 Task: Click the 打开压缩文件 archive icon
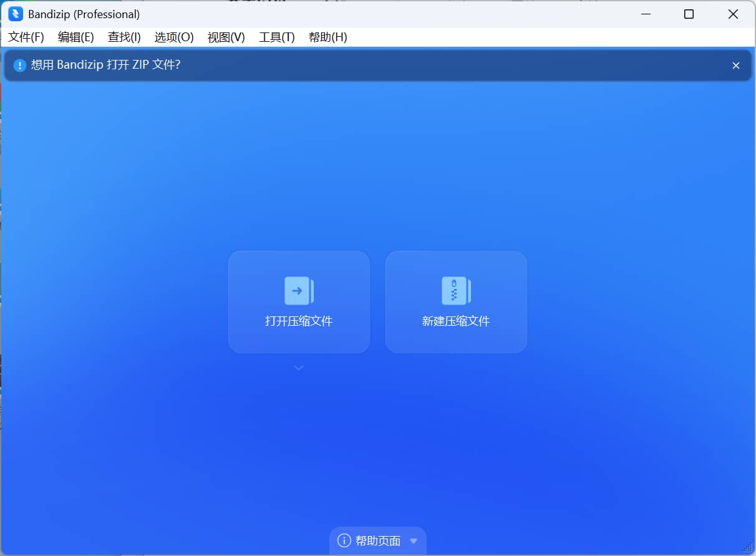click(x=299, y=291)
